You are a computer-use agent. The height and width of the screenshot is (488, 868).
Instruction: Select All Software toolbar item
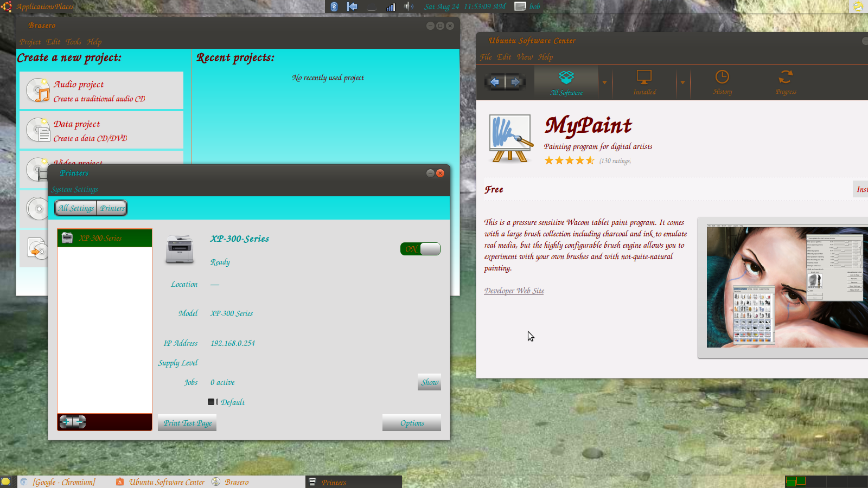[566, 82]
